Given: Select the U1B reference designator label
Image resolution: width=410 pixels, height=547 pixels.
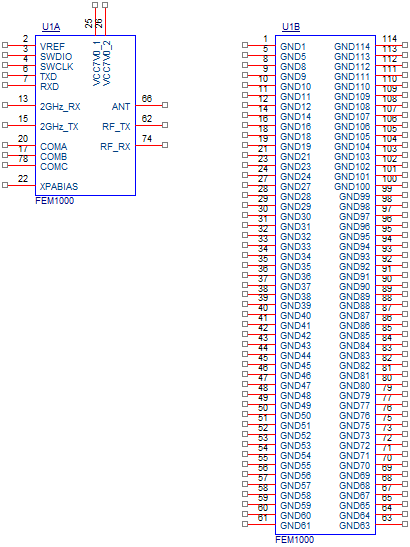Looking at the screenshot, I should click(x=291, y=27).
